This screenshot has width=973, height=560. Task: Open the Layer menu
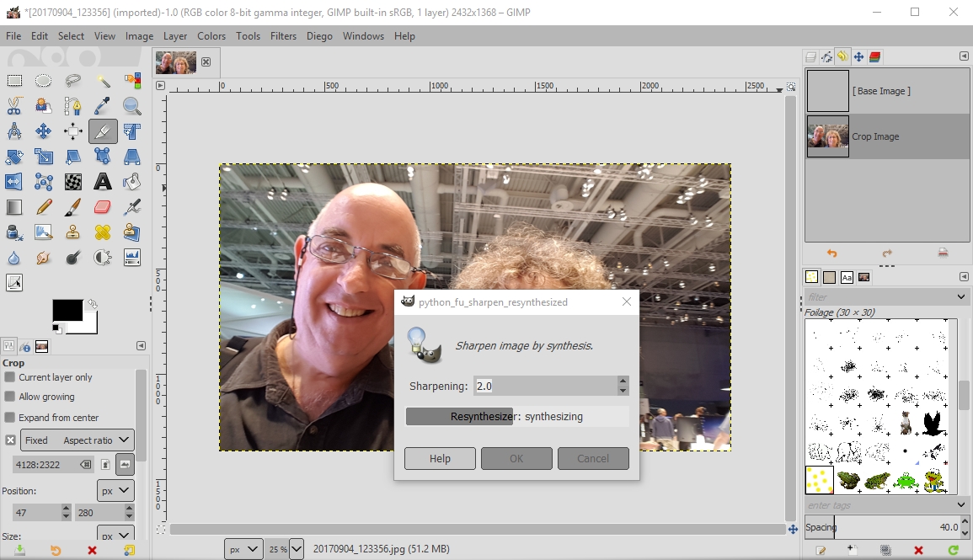175,36
